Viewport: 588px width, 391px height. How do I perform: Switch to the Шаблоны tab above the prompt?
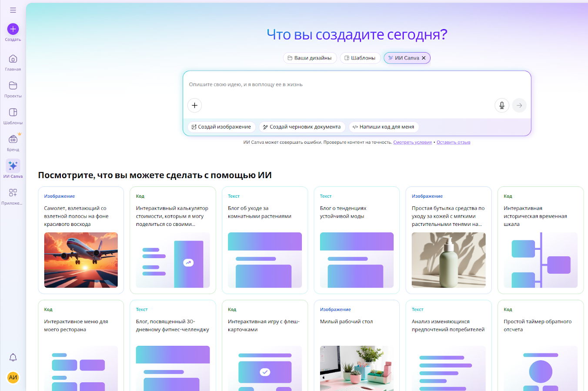coord(360,58)
